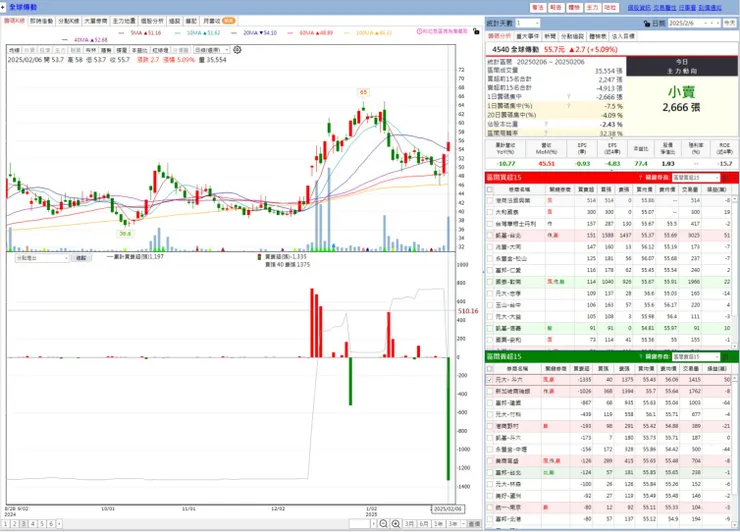Sort by 交易量 column in 區間買超15 table

pos(690,189)
